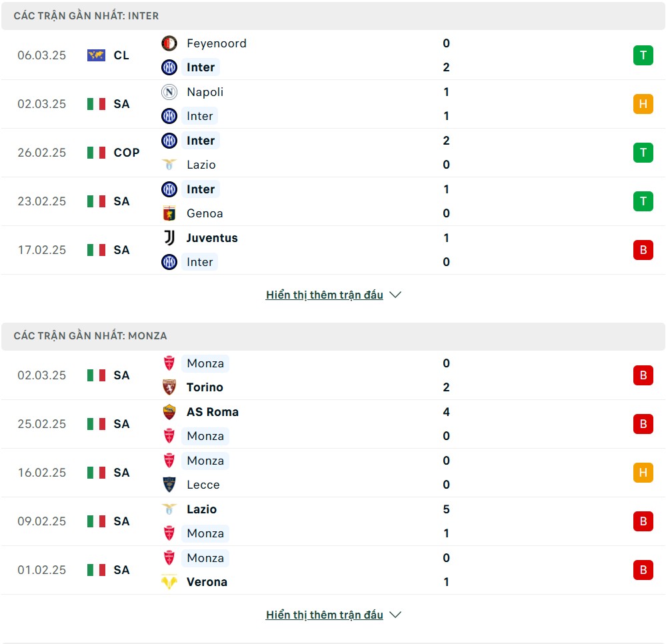
Task: Click the Napoli club logo
Action: [x=169, y=92]
